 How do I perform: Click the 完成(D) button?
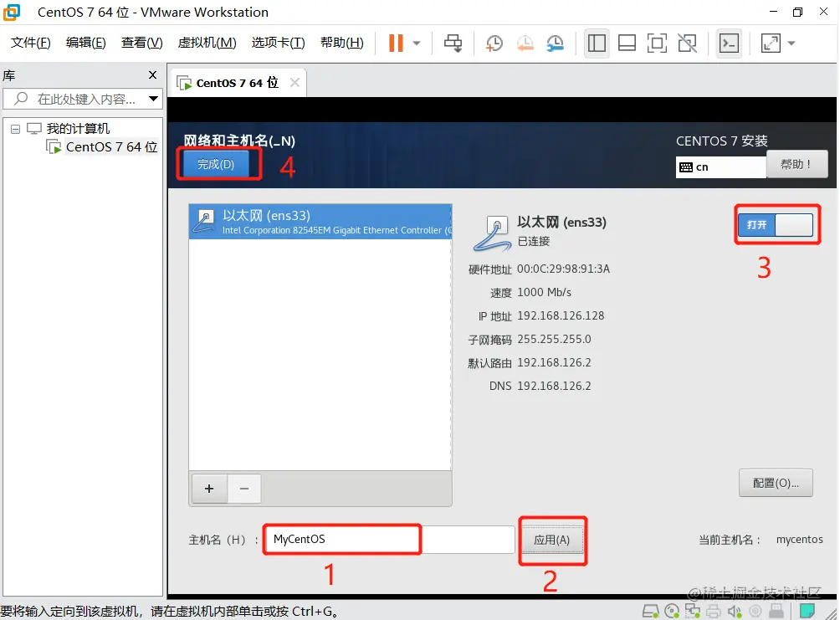(216, 164)
